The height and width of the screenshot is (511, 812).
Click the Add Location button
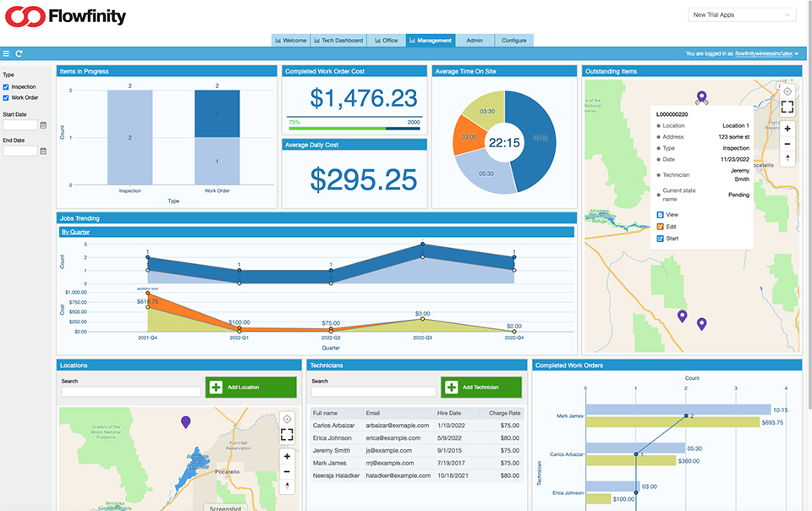250,387
